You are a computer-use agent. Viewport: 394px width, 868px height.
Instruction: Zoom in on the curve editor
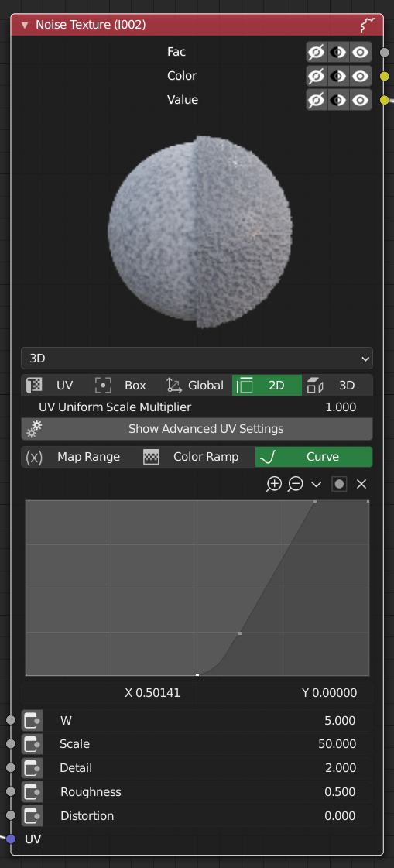point(274,485)
